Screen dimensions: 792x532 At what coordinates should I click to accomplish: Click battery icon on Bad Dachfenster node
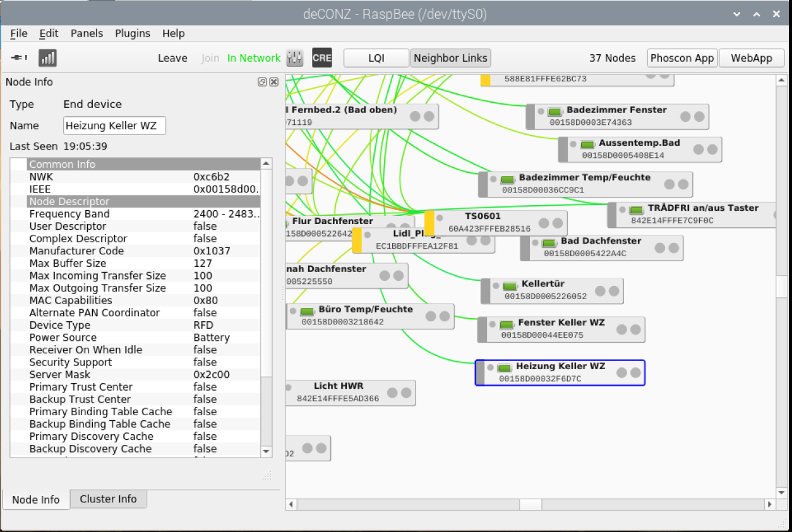(x=549, y=243)
